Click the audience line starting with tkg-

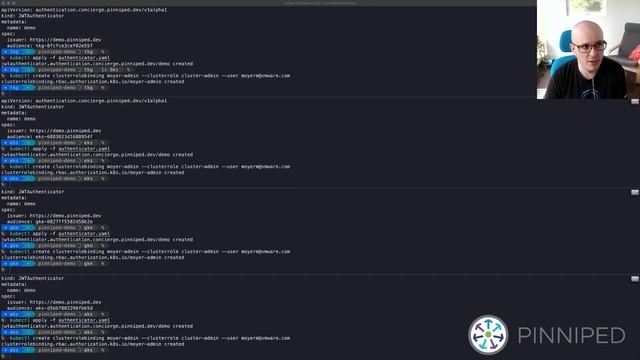(x=50, y=46)
